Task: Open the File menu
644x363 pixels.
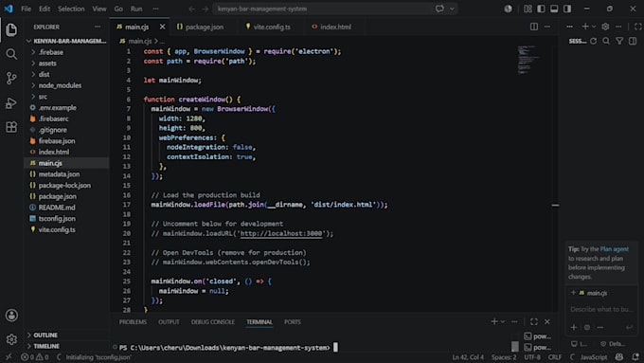Action: (26, 9)
